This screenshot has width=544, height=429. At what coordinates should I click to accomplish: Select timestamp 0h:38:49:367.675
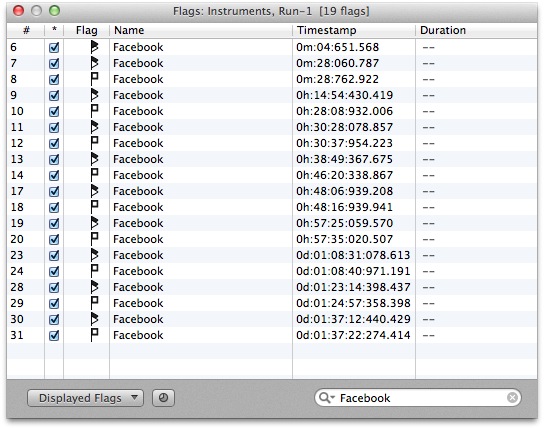point(345,159)
